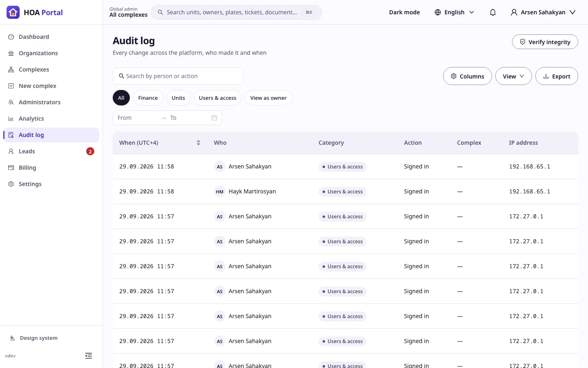Image resolution: width=588 pixels, height=368 pixels.
Task: Click the From date field
Action: coord(137,118)
